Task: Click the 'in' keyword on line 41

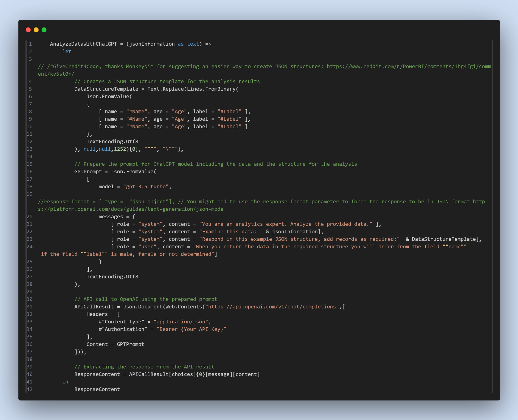Action: 65,381
